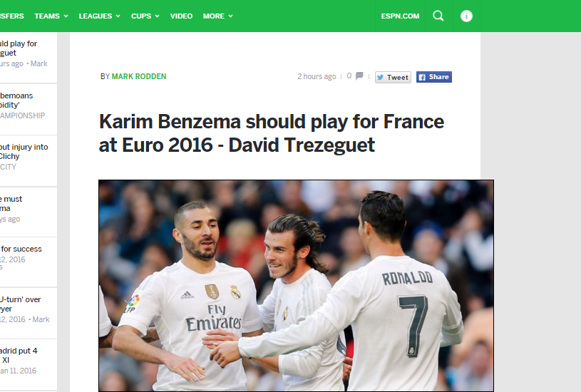This screenshot has width=581, height=392.
Task: Expand the Leagues dropdown menu
Action: 99,16
